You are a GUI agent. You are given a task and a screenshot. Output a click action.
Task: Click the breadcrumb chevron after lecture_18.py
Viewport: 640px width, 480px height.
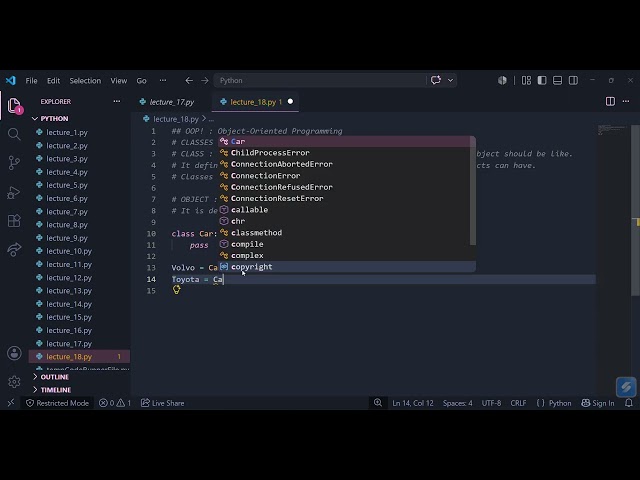point(204,119)
